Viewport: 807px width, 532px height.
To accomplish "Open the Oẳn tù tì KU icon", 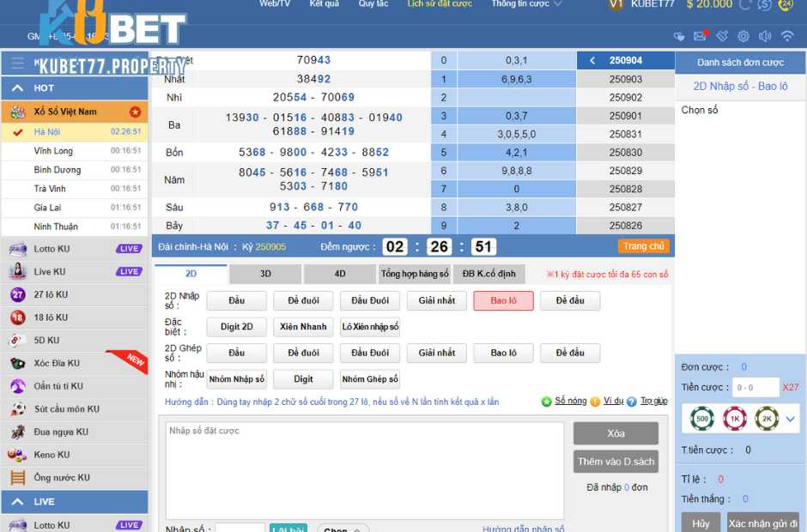I will pos(17,386).
